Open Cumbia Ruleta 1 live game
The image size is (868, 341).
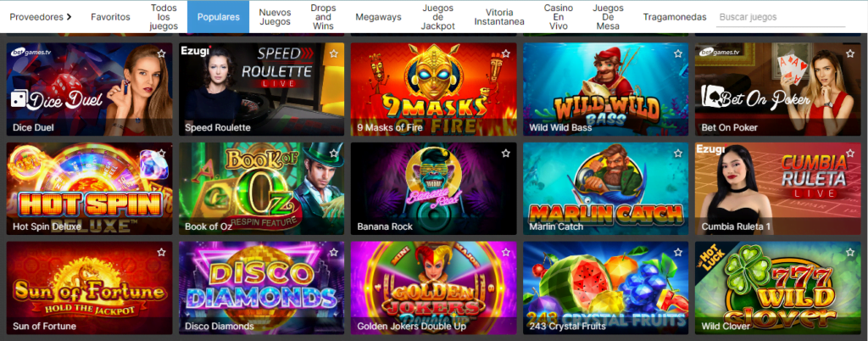point(778,189)
